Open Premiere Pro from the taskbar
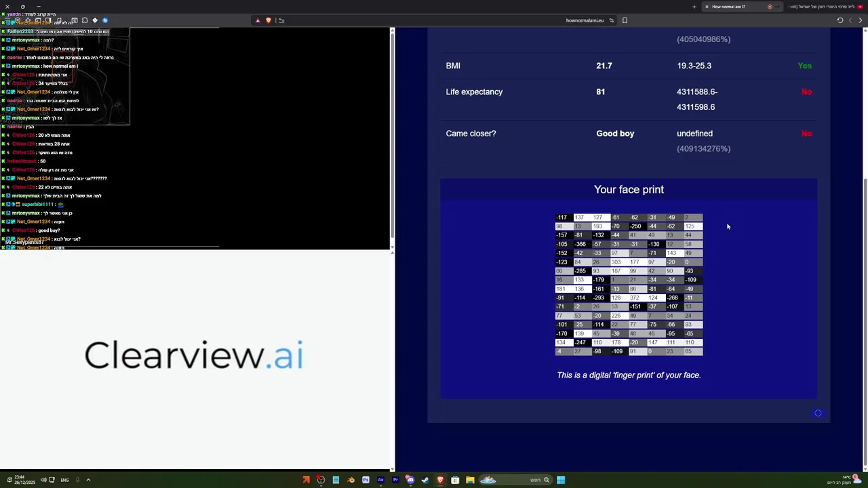Viewport: 868px width, 488px height. point(395,480)
